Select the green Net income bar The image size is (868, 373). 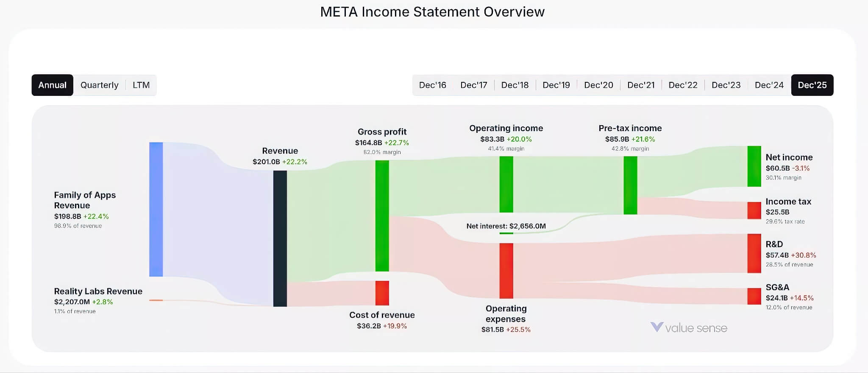754,166
